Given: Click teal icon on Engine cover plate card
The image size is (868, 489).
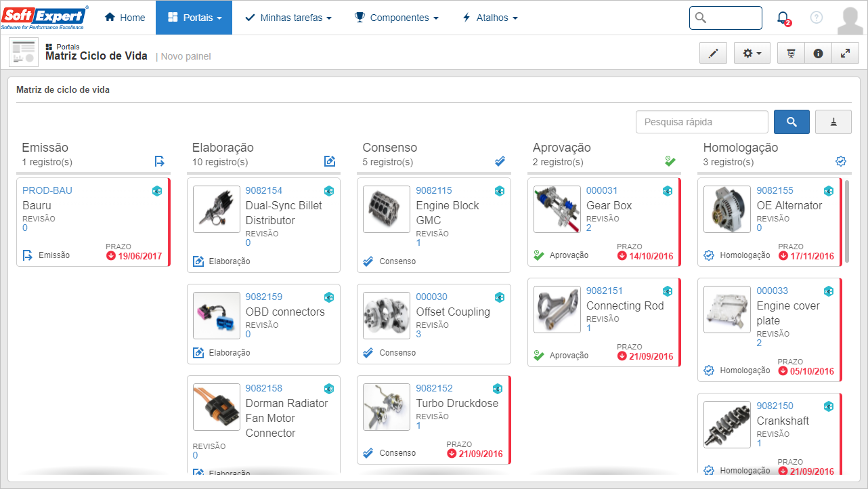Looking at the screenshot, I should [829, 291].
